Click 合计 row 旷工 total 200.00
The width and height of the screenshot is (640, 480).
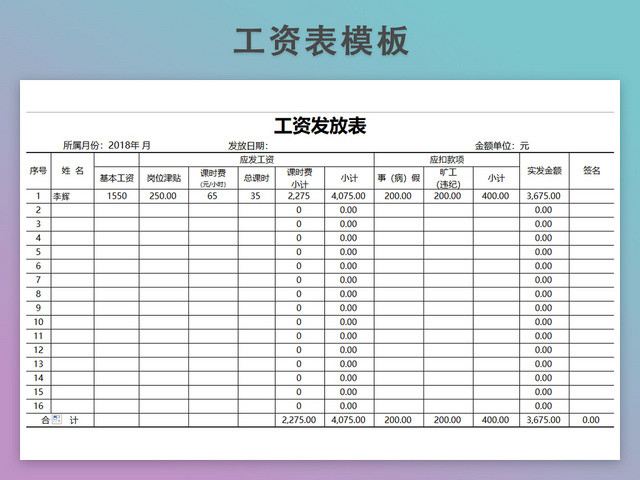(447, 420)
